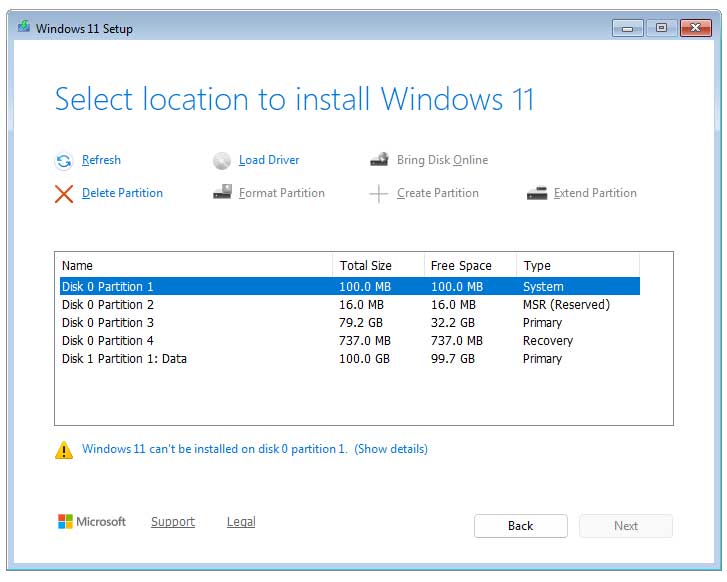This screenshot has width=727, height=582.
Task: Open the Show details link
Action: click(391, 449)
